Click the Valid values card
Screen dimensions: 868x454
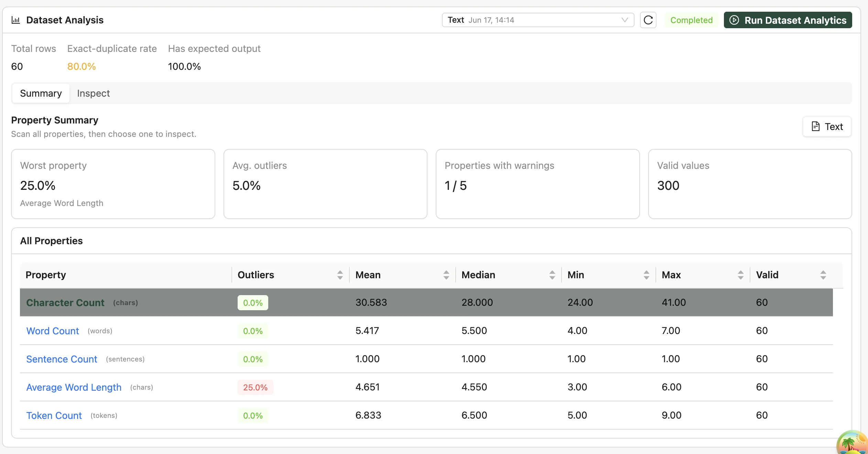click(x=750, y=184)
